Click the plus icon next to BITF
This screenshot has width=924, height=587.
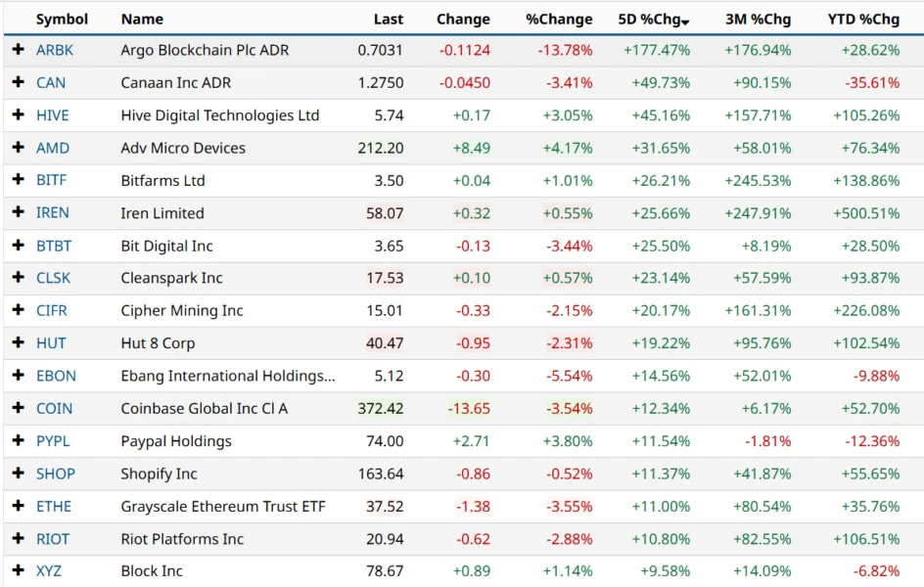point(18,180)
